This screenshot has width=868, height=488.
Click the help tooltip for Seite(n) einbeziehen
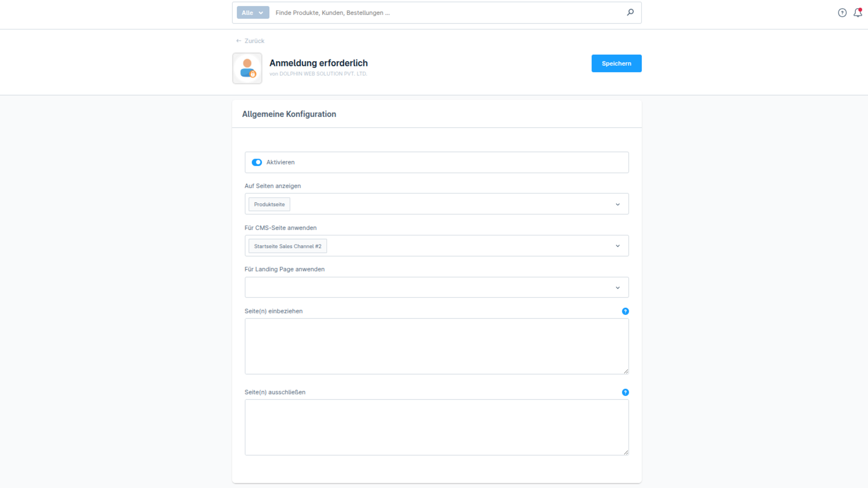(x=625, y=311)
